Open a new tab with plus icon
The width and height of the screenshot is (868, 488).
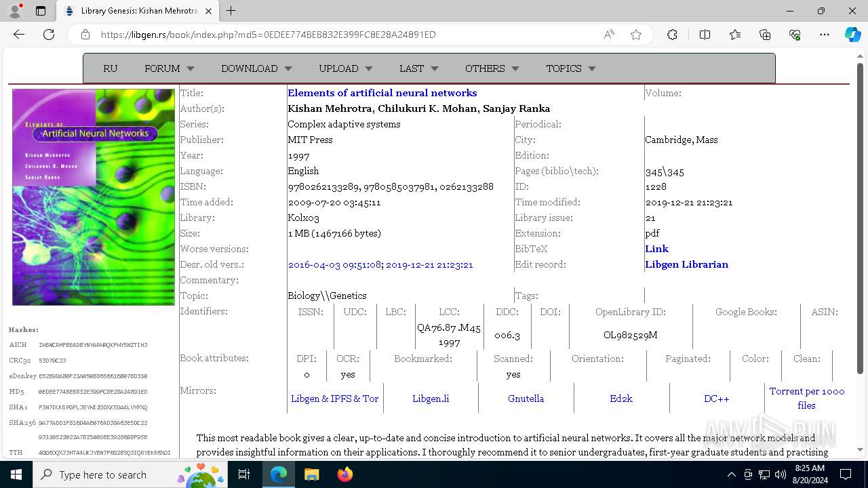pos(231,11)
